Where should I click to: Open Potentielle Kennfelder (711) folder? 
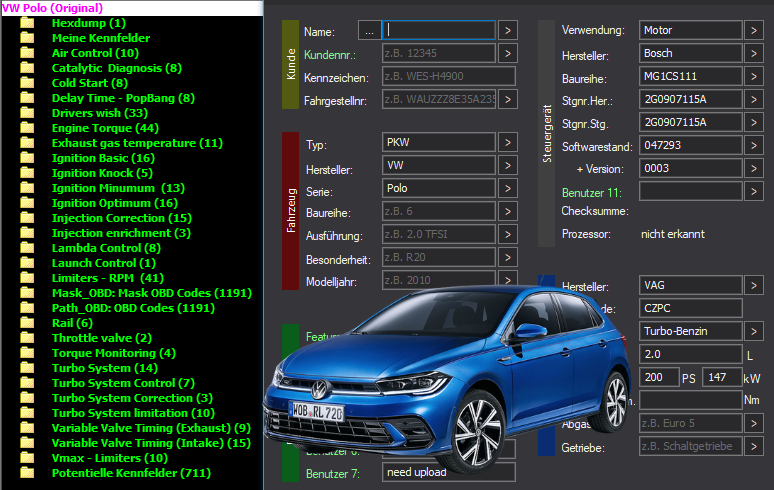(131, 473)
